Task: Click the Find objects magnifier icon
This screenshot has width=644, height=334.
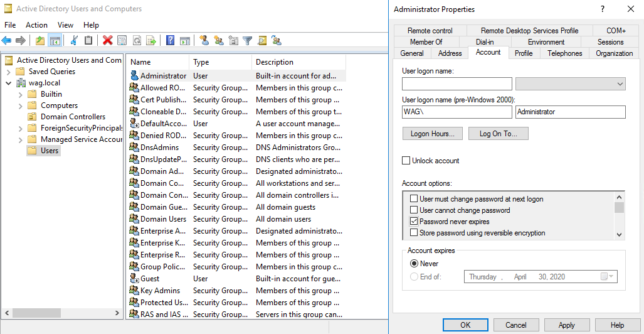Action: 262,40
